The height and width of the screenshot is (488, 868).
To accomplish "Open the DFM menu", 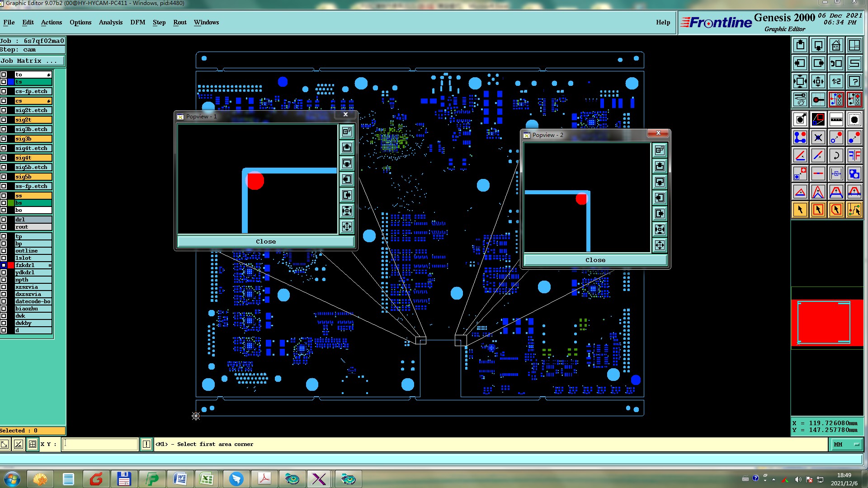I will 137,22.
